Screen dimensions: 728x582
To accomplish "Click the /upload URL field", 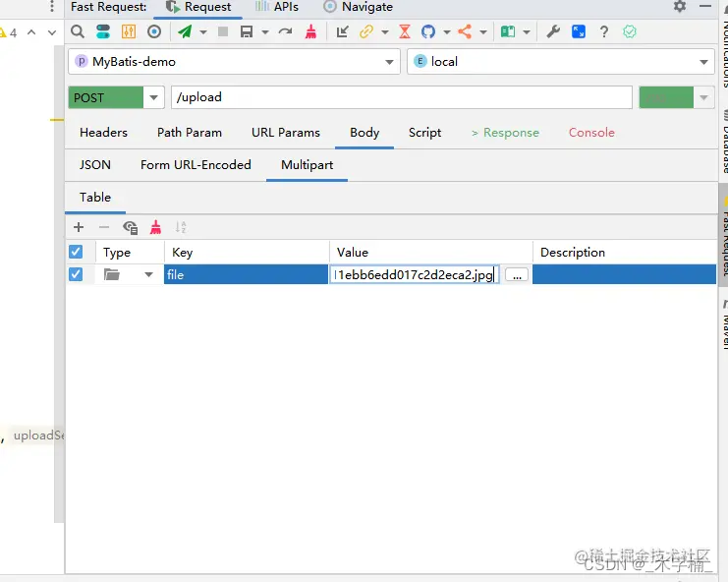I will coord(402,97).
